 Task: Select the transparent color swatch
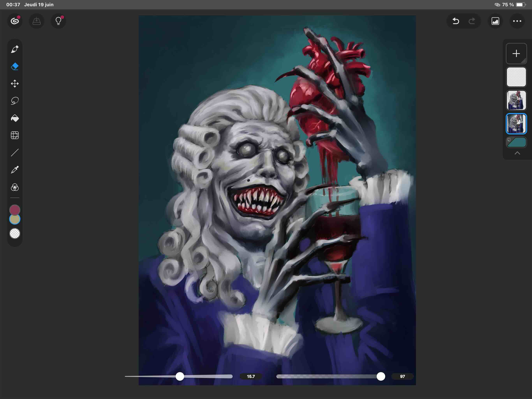click(15, 233)
